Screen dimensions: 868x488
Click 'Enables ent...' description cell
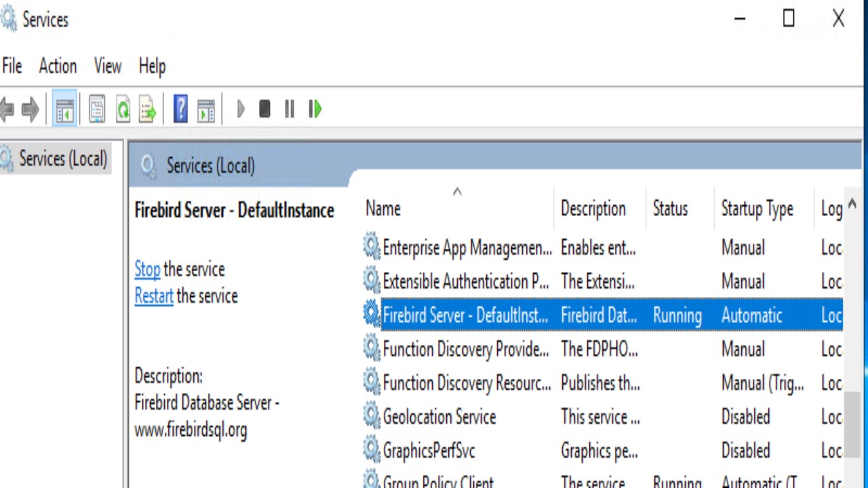click(x=598, y=247)
